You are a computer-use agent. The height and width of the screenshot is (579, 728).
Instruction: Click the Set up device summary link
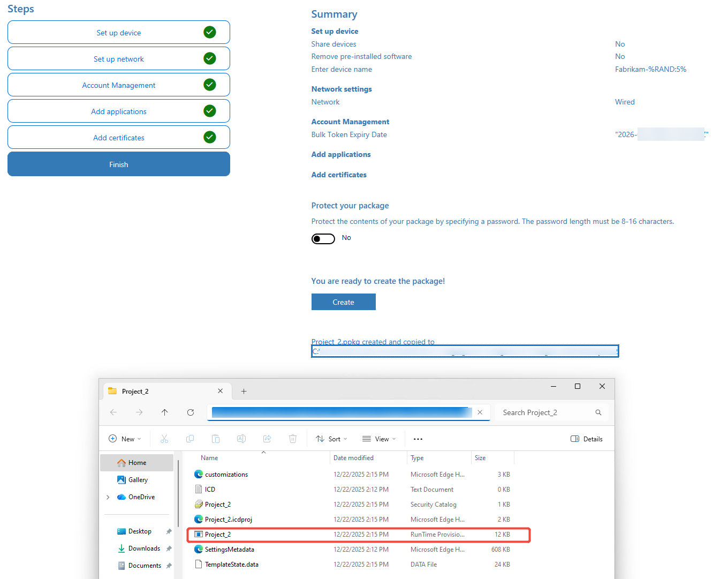335,31
